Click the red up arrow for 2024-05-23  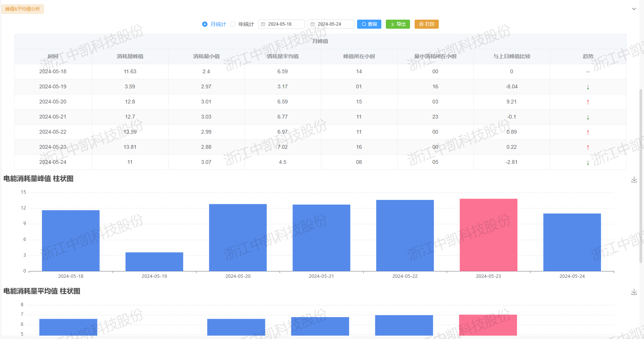pyautogui.click(x=588, y=147)
